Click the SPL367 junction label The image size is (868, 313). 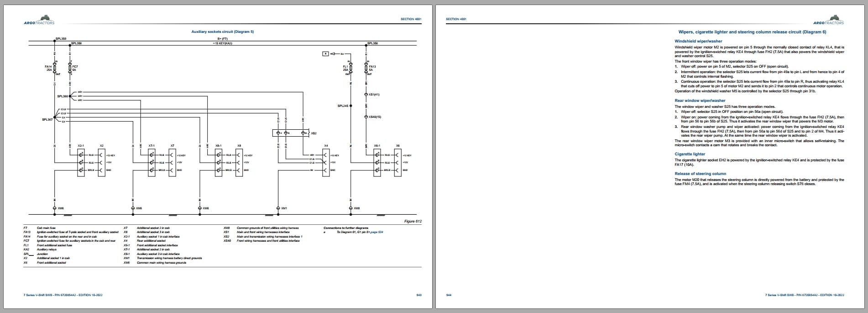coord(47,119)
